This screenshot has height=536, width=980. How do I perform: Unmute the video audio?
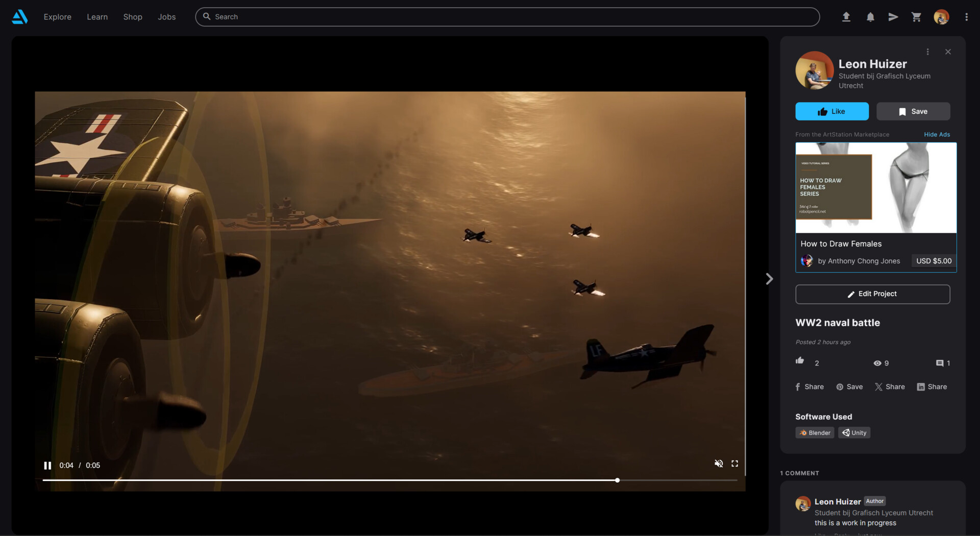click(719, 464)
